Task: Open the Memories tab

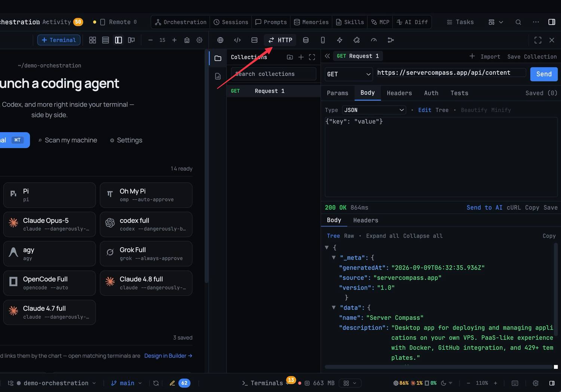Action: click(311, 22)
